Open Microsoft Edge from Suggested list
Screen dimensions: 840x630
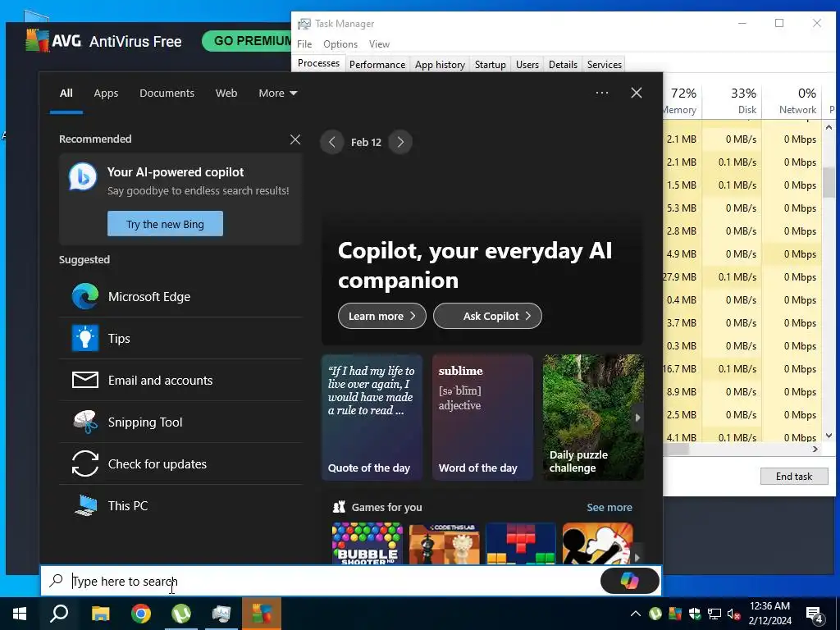pyautogui.click(x=181, y=297)
